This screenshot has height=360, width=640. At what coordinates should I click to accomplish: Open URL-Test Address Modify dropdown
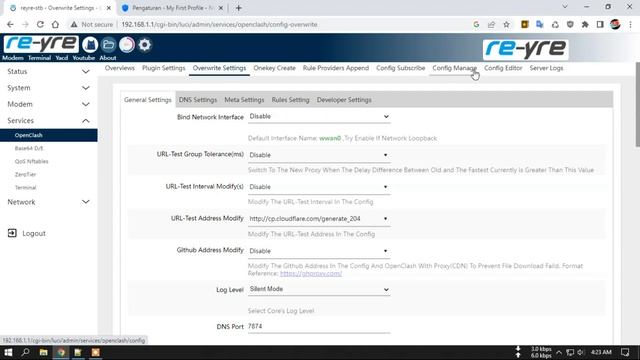point(319,219)
